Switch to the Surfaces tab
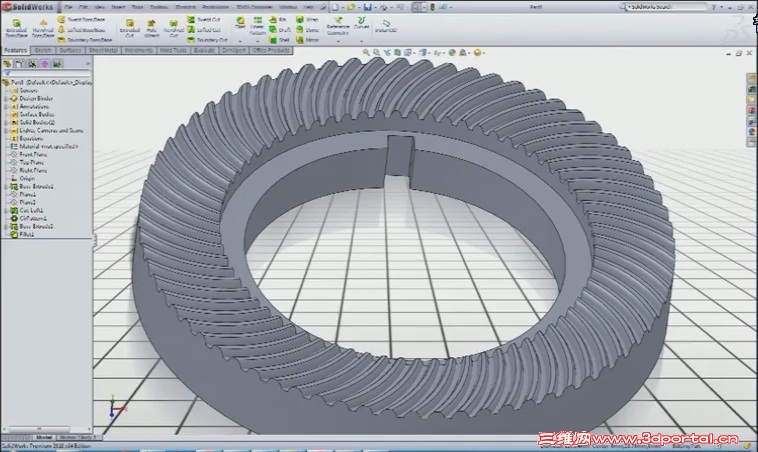 [70, 50]
